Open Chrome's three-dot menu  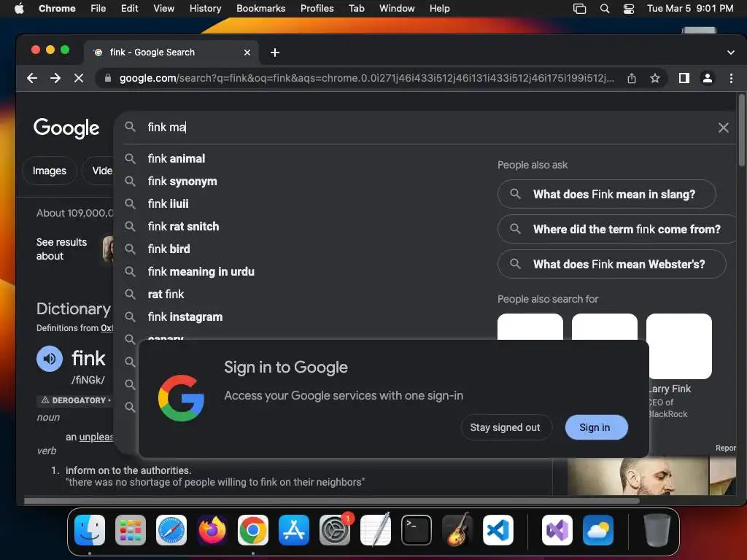(x=731, y=78)
